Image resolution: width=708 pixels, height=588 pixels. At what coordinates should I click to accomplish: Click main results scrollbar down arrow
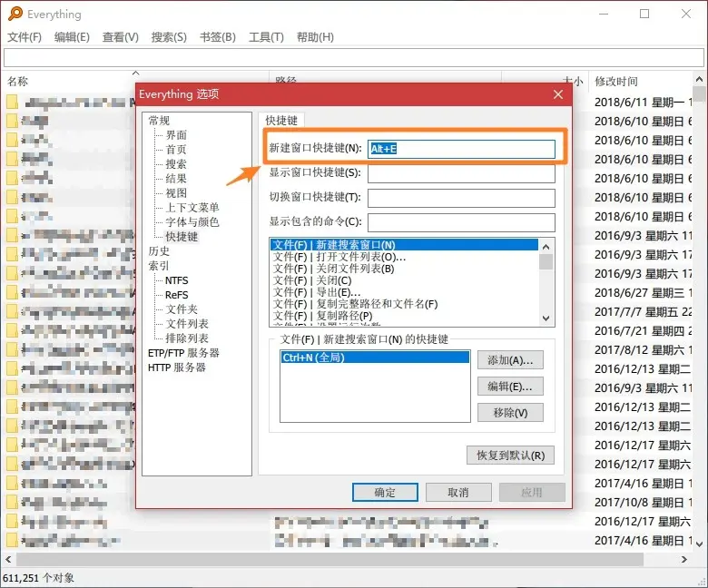coord(699,544)
